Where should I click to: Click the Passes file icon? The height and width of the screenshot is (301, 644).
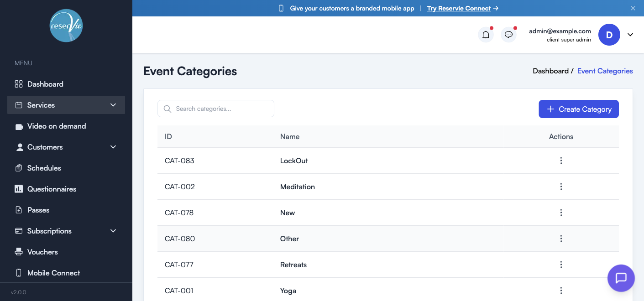click(x=19, y=210)
